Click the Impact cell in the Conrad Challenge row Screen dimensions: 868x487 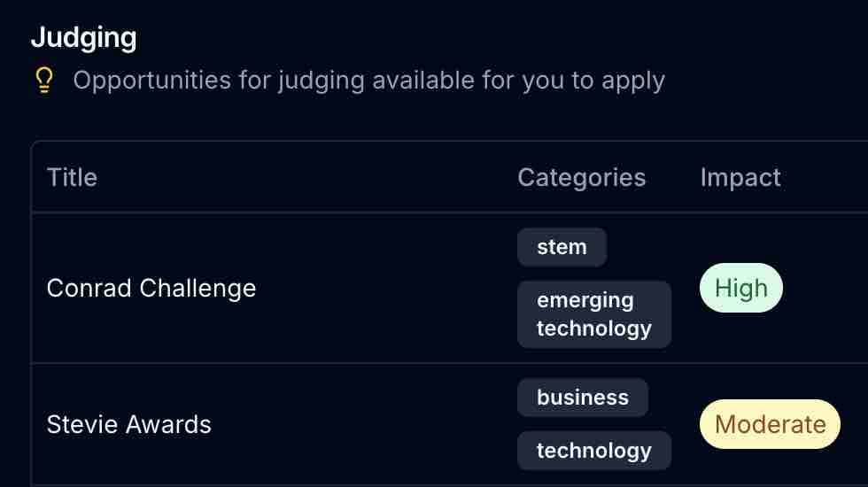tap(777, 288)
